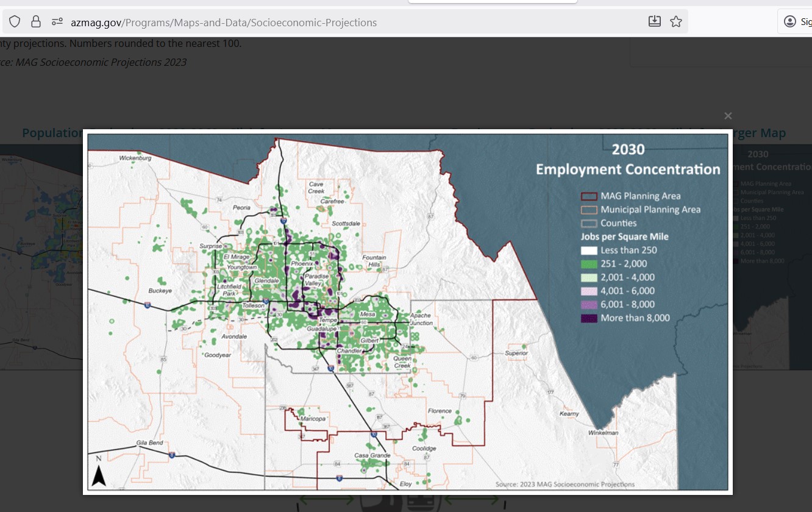This screenshot has height=512, width=812.
Task: Click the north arrow compass on map
Action: point(98,474)
